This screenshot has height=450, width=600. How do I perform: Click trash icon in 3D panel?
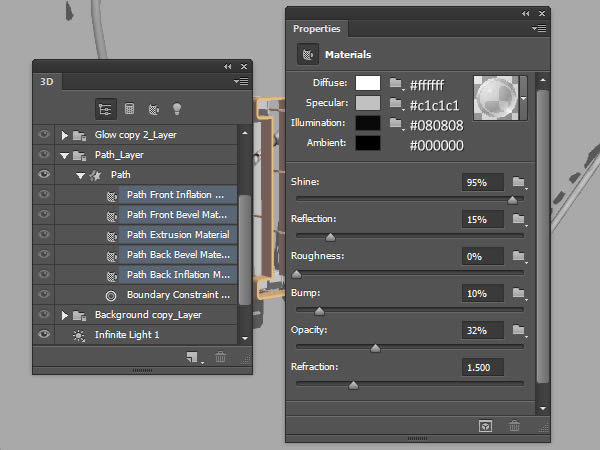click(220, 357)
